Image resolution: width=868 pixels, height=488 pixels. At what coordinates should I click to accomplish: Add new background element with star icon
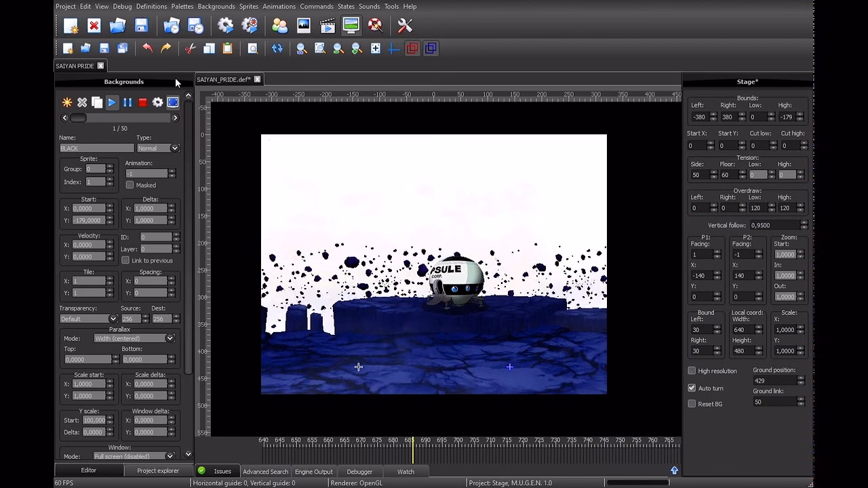coord(67,102)
